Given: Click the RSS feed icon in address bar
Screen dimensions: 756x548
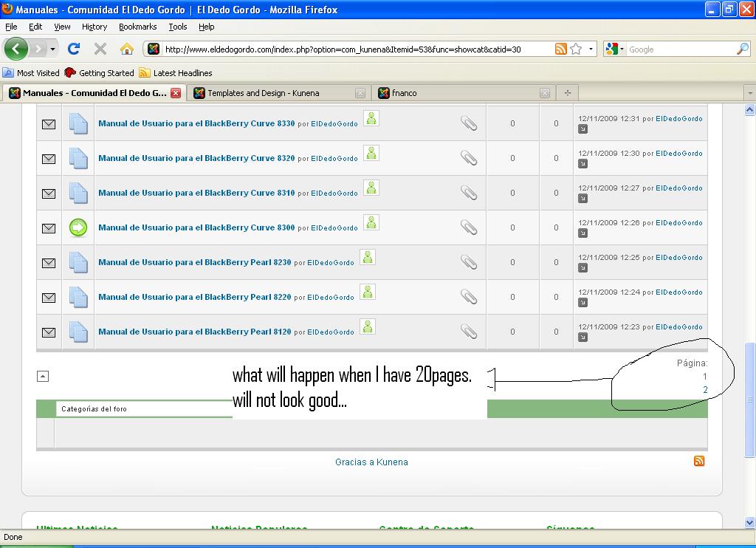Looking at the screenshot, I should tap(561, 49).
